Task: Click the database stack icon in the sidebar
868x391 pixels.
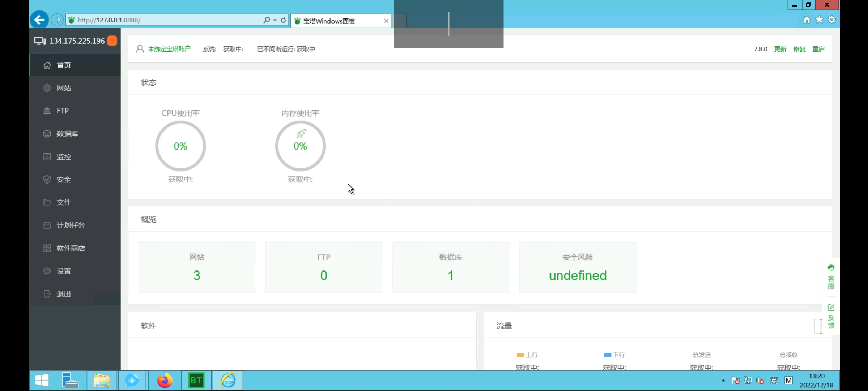Action: [x=47, y=134]
